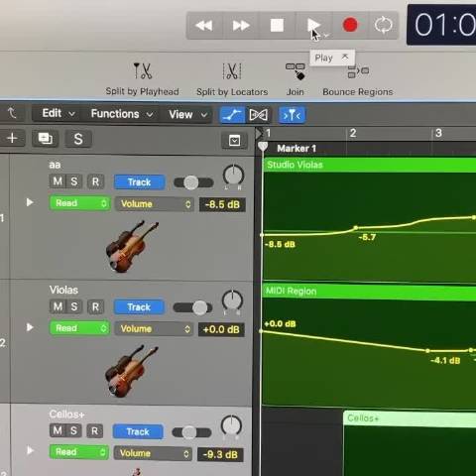Expand aa track automation disclosure triangle
This screenshot has width=476, height=476.
(30, 202)
